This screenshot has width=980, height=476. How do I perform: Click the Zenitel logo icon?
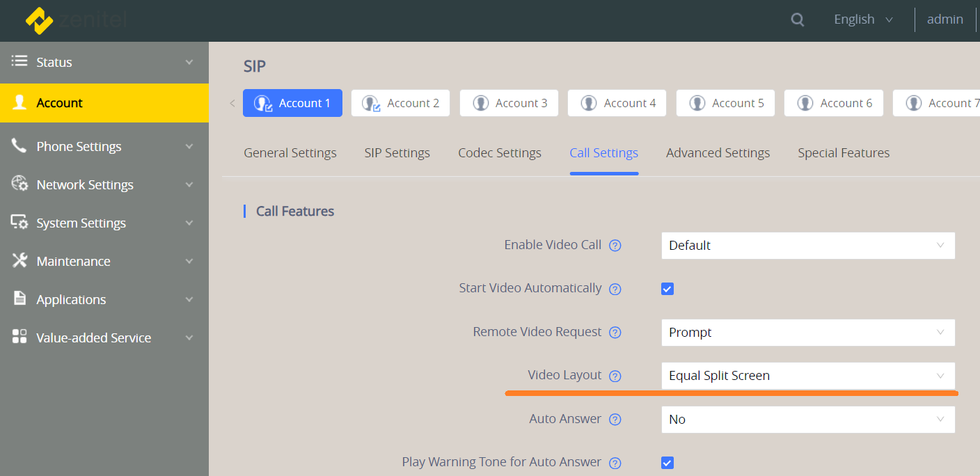tap(39, 21)
